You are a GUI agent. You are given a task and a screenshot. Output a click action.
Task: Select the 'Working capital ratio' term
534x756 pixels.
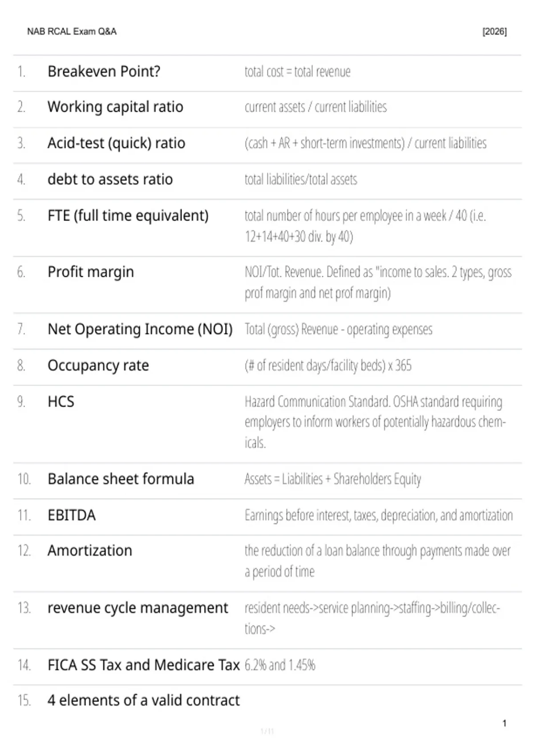[115, 107]
